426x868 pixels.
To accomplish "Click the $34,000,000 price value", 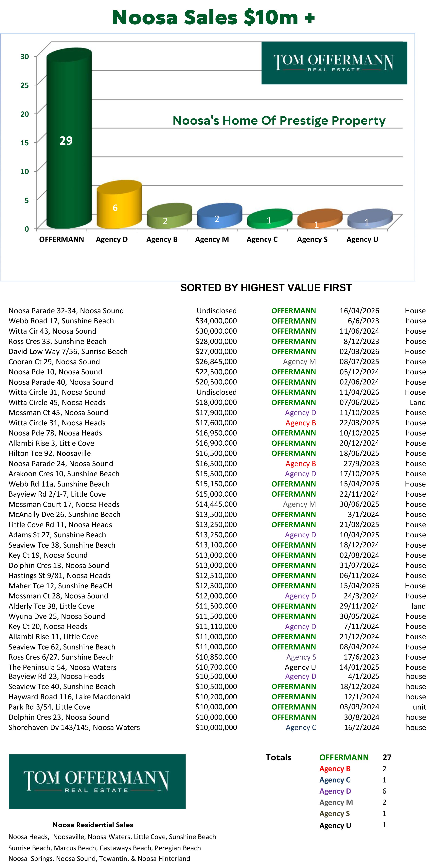I will pos(216,321).
